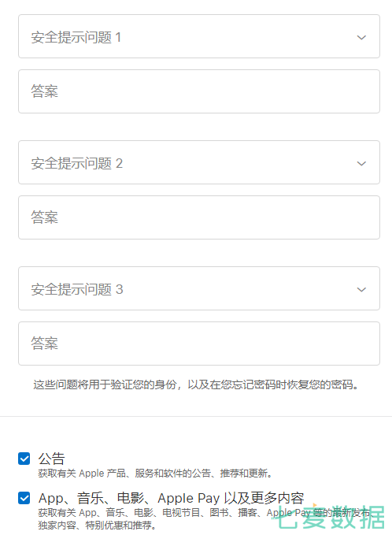Select the 安全提示问题 3 combo box
The image size is (392, 546).
(199, 288)
